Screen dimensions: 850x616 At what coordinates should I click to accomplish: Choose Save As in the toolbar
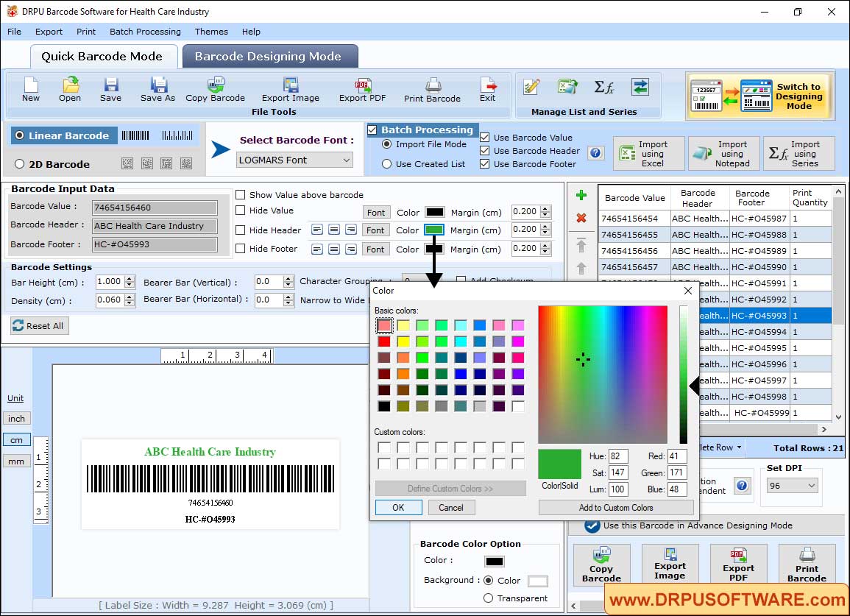[x=157, y=90]
